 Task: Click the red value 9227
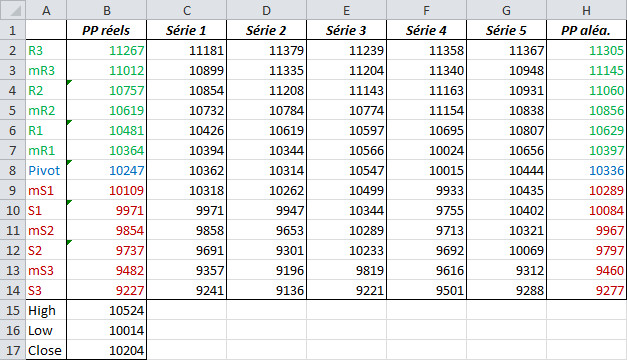tap(106, 290)
